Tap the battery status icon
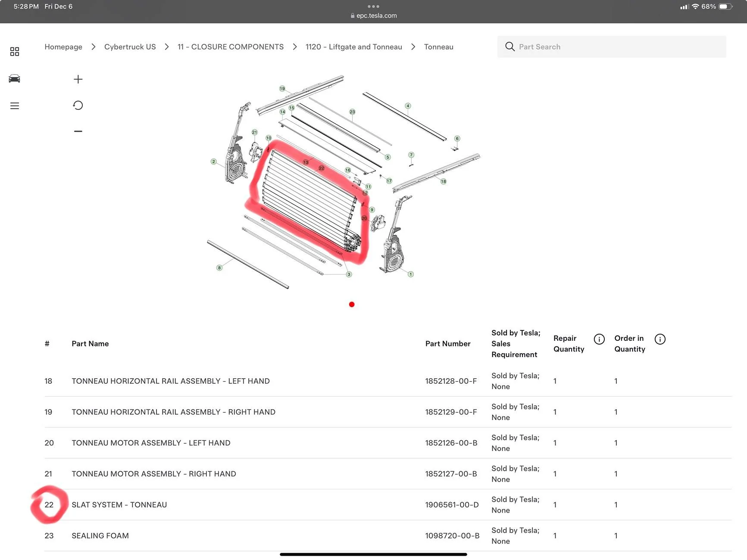Viewport: 747px width, 560px height. (x=725, y=6)
